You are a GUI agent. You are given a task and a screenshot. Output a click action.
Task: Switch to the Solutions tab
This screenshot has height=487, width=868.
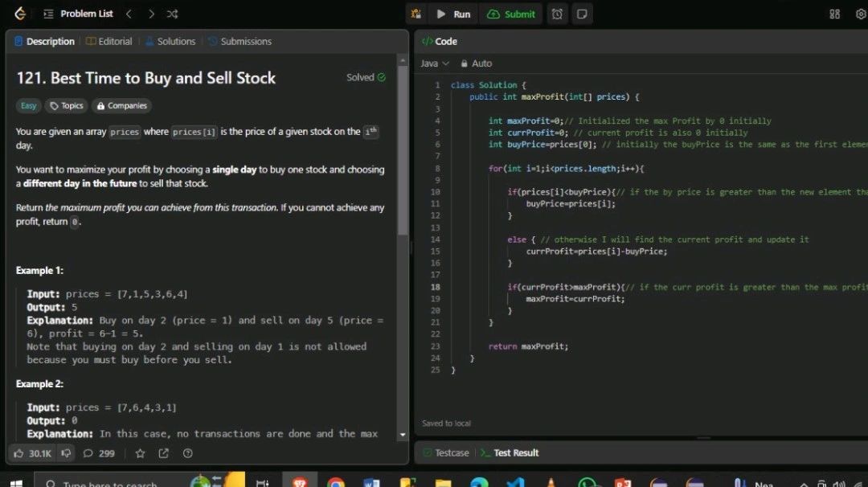point(170,42)
